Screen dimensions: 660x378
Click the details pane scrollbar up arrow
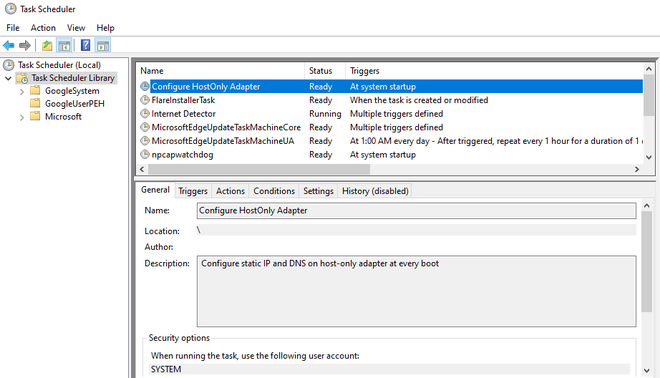point(647,205)
